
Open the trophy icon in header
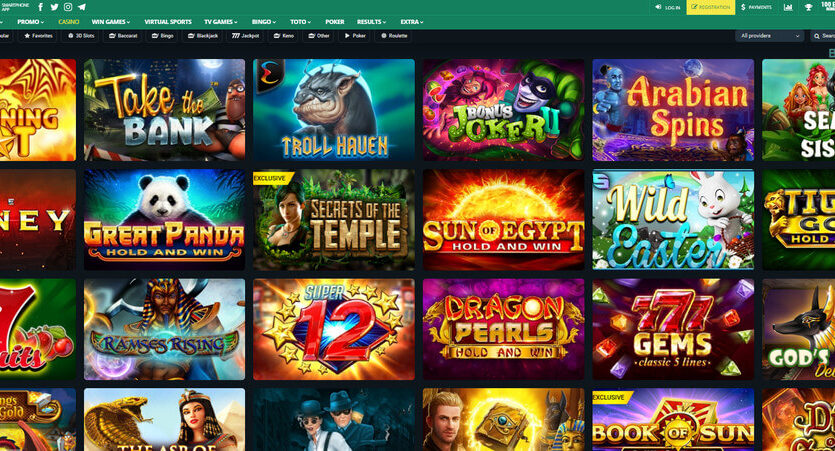click(x=808, y=7)
